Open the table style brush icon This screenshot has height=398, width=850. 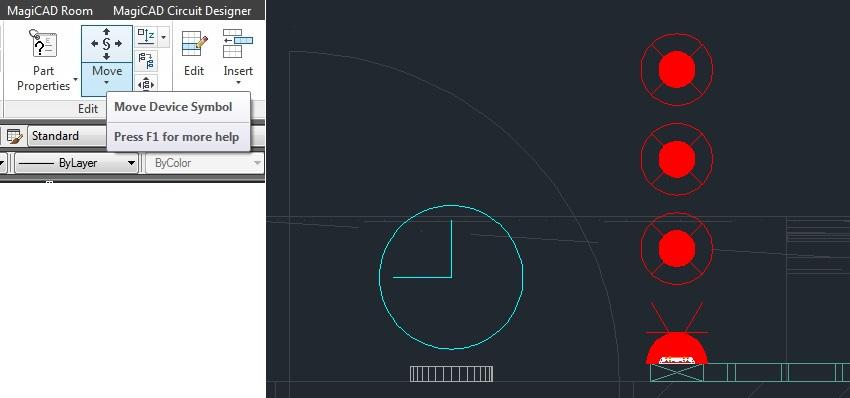(15, 136)
